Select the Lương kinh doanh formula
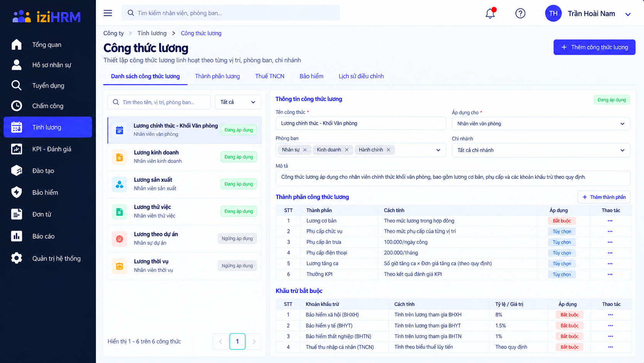 [184, 157]
